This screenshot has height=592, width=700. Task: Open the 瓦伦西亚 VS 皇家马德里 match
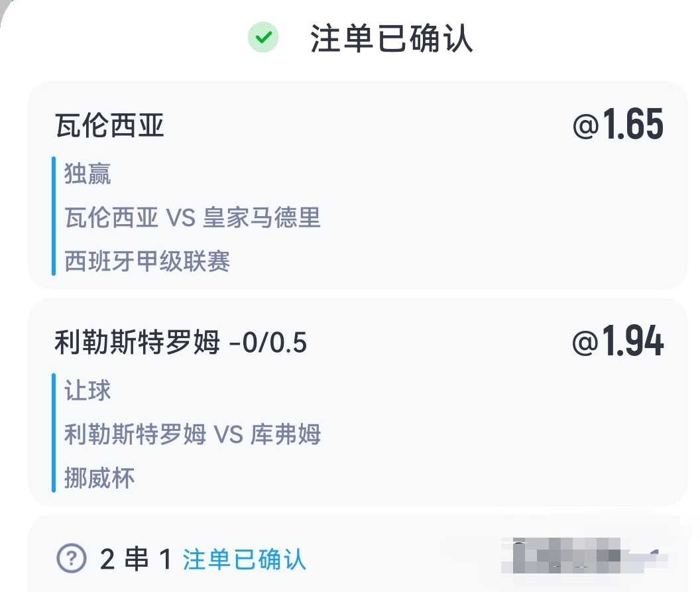[x=192, y=217]
